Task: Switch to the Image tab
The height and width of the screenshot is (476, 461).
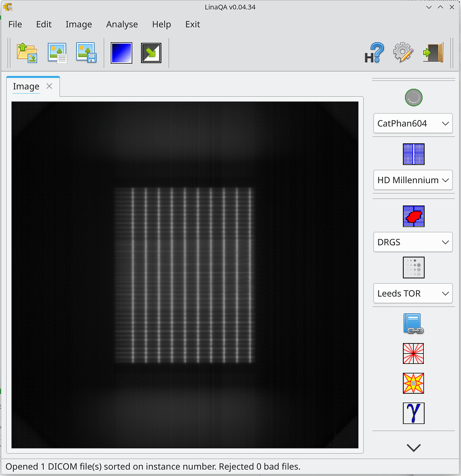Action: coord(26,86)
